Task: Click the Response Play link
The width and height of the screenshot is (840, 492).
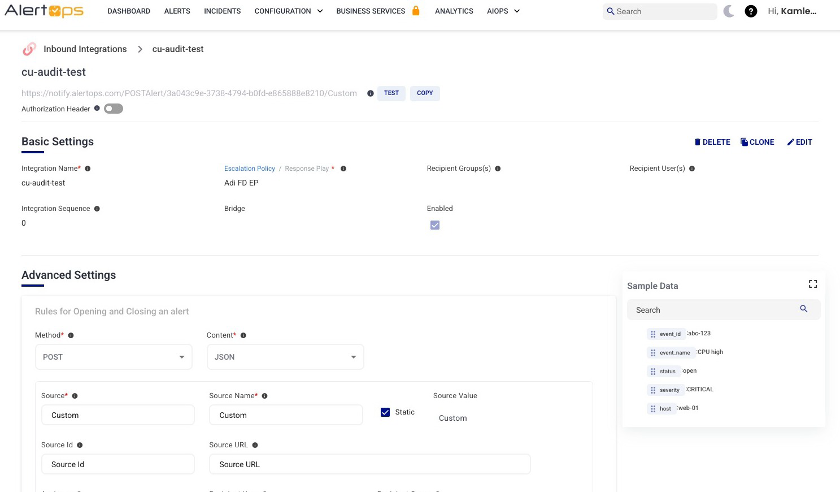Action: pos(306,168)
